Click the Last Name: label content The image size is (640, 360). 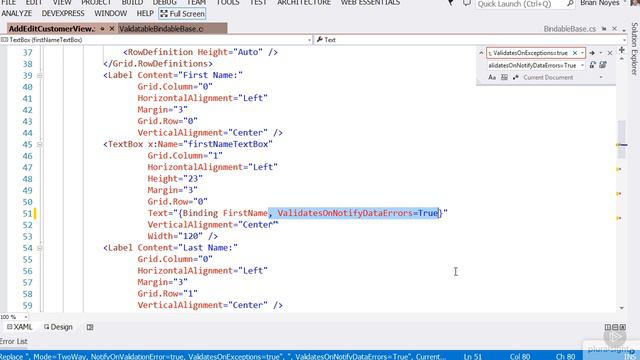point(208,248)
